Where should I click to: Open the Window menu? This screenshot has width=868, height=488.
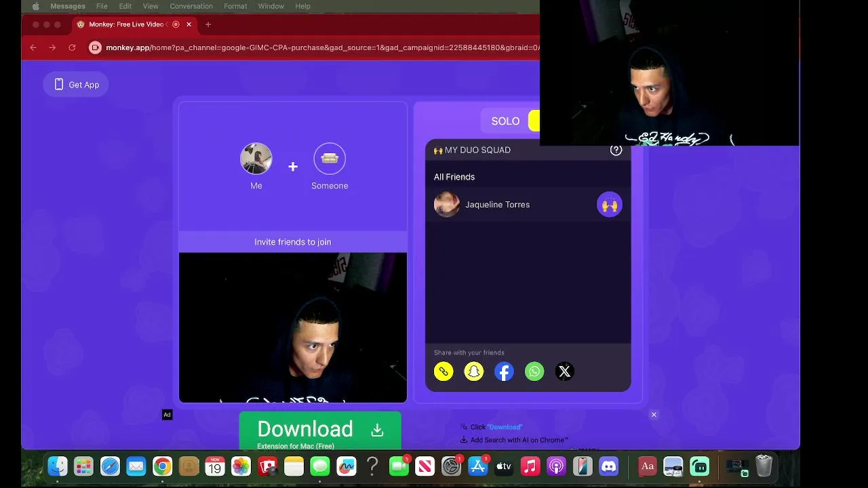[271, 6]
